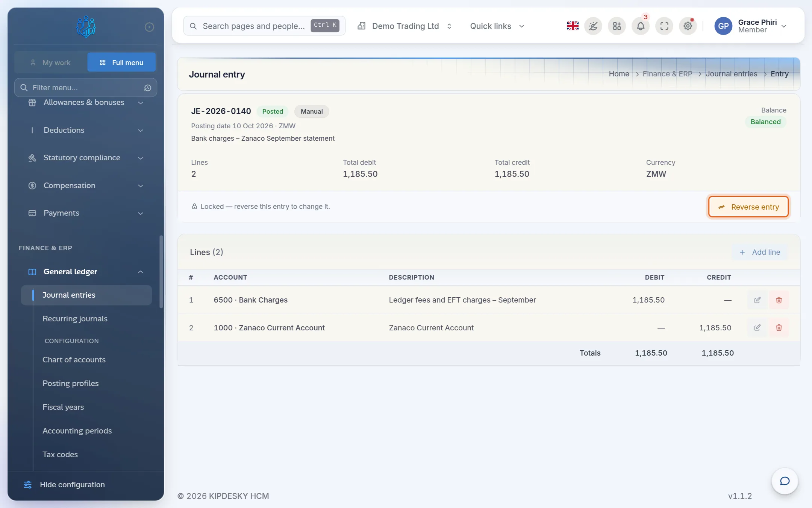Open the Quick links dropdown

[x=497, y=26]
